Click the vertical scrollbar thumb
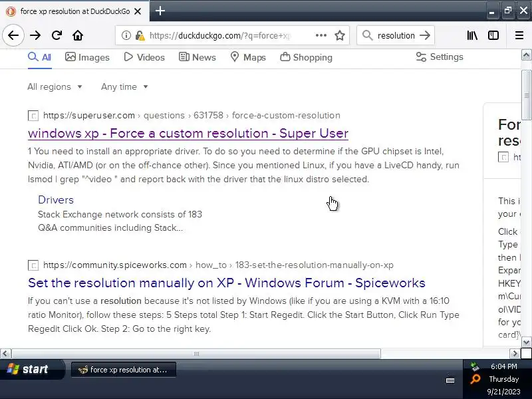 coord(526,95)
